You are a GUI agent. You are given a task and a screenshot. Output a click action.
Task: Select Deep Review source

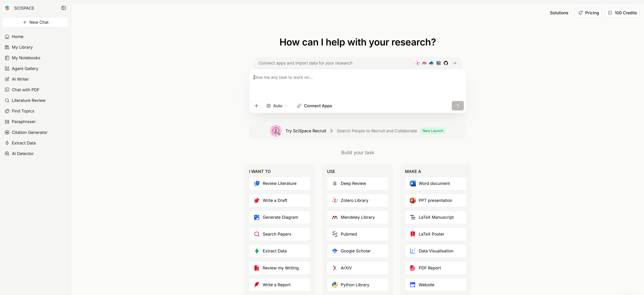click(357, 184)
